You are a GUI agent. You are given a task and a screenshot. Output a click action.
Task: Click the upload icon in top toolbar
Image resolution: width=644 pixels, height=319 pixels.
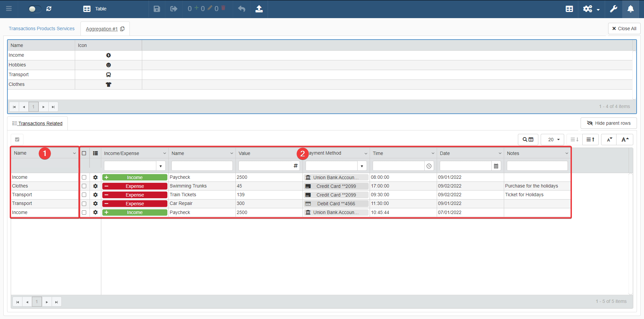click(x=259, y=9)
